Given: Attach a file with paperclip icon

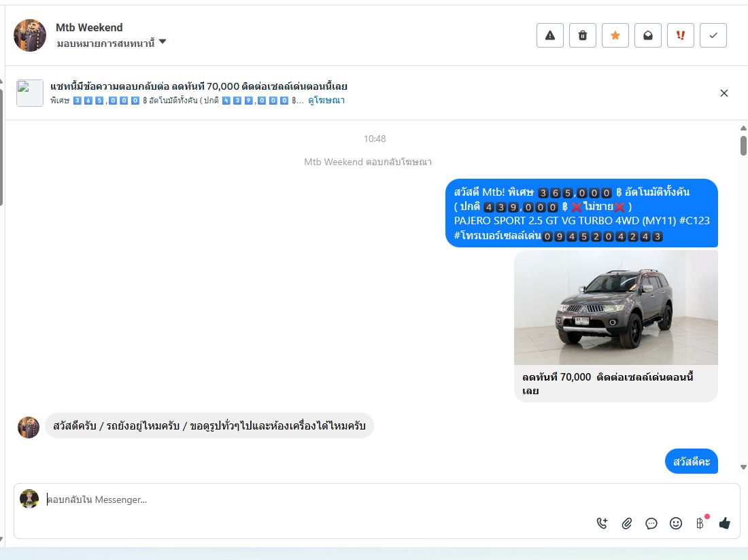Looking at the screenshot, I should pos(627,523).
